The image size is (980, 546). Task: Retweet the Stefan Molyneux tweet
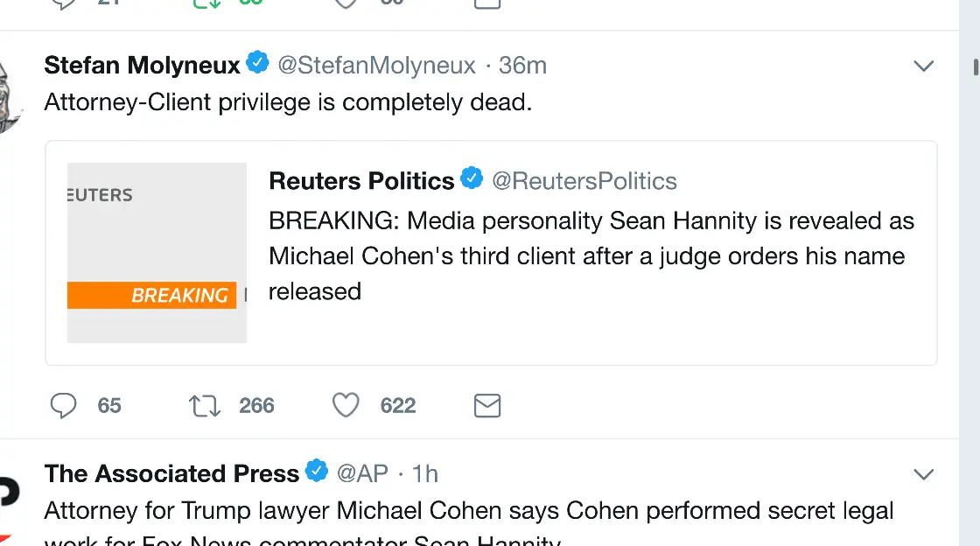pos(205,406)
